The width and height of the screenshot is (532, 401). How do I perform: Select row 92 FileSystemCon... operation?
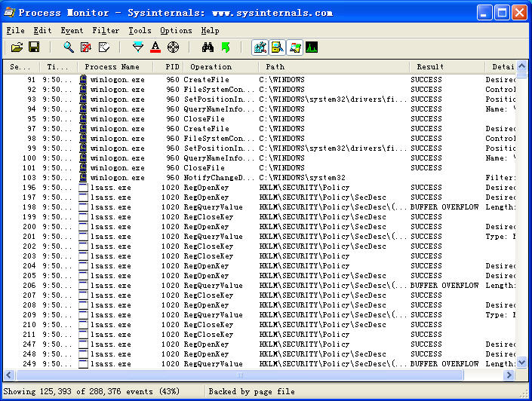point(219,90)
